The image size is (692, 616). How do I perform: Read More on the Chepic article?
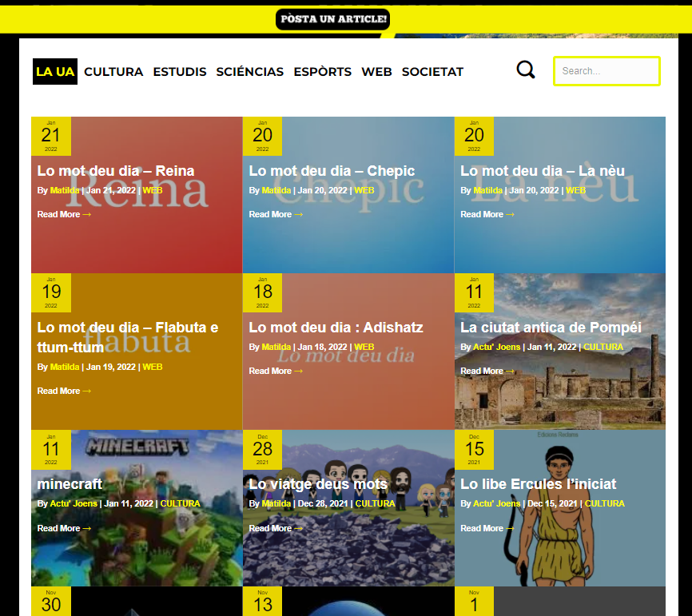click(x=276, y=214)
